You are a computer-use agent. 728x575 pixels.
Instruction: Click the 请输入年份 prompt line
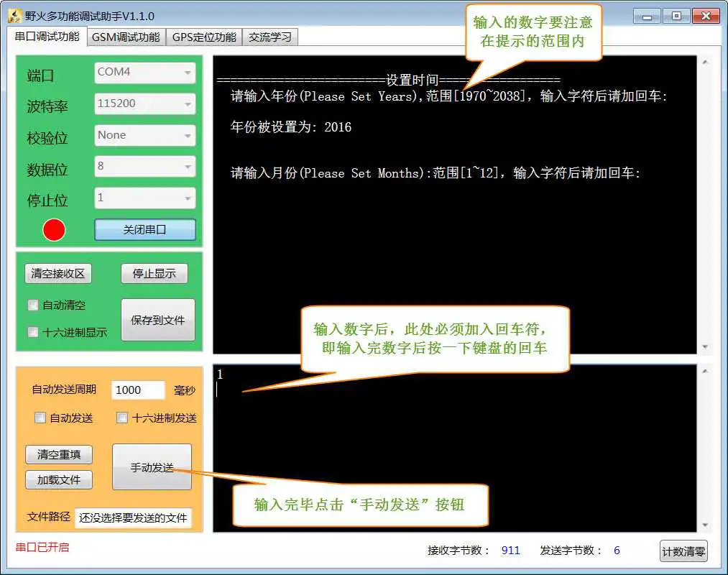pos(449,96)
